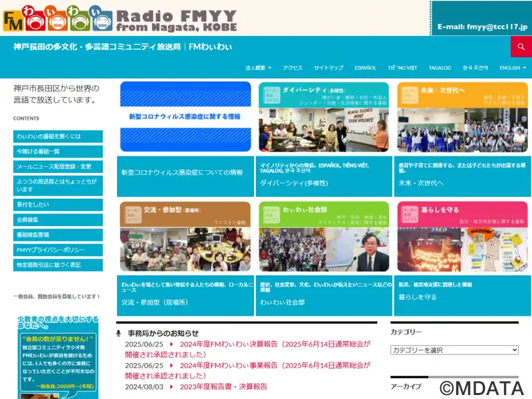Image resolution: width=532 pixels, height=399 pixels.
Task: Open 新型コロナウィルス感染症に関する情報 blue banner
Action: coord(186,116)
